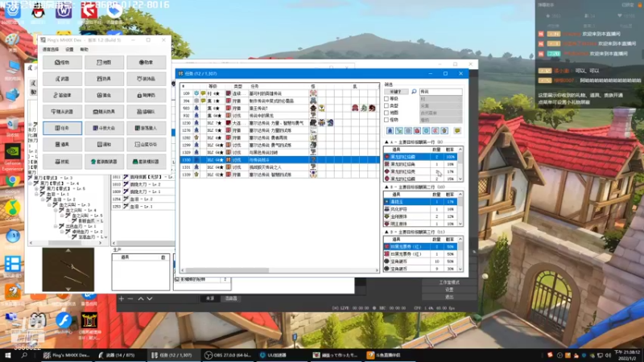Sort quests by 等级 column header
The width and height of the screenshot is (644, 362).
(x=213, y=87)
